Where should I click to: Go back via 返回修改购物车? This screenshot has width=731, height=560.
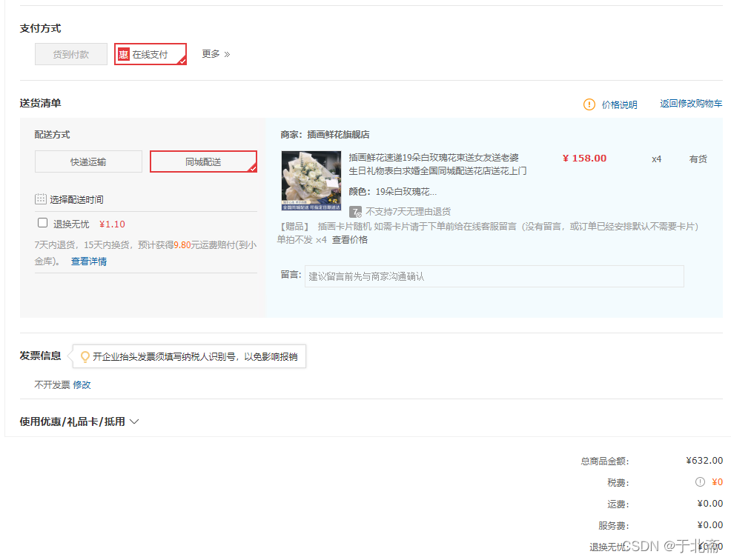(x=691, y=104)
